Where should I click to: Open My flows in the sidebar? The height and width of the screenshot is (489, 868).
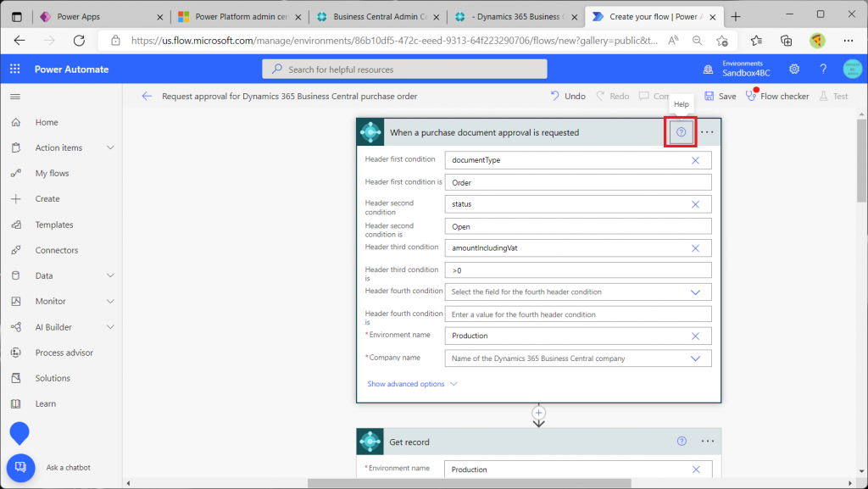click(52, 173)
